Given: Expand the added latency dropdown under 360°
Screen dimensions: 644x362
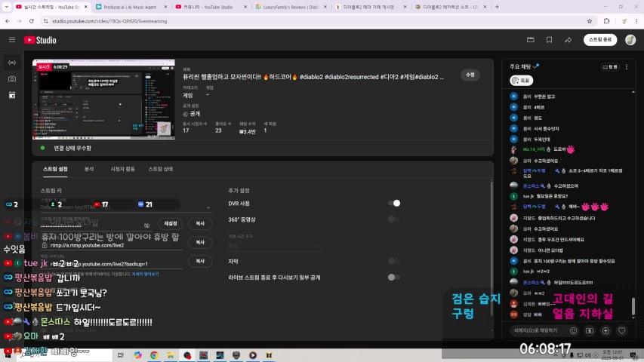Looking at the screenshot, I should 274,245.
